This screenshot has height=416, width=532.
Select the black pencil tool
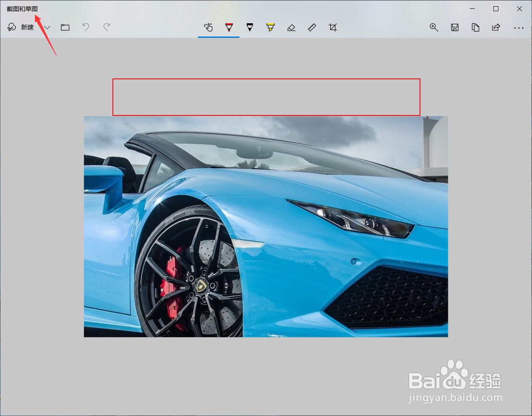(x=250, y=27)
